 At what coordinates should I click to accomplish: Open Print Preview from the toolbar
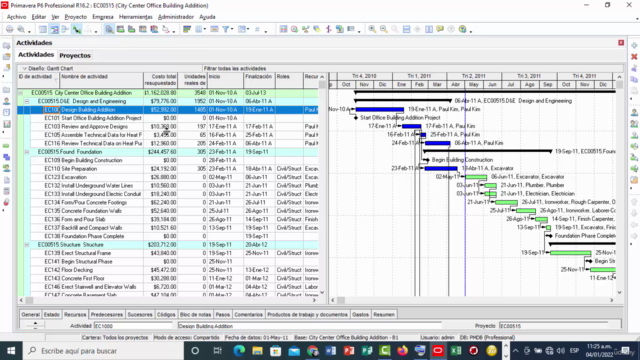(21, 29)
